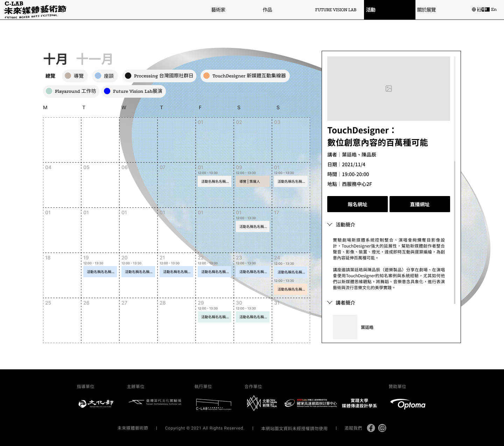Open the 活動 nav item
The width and height of the screenshot is (504, 446).
(x=390, y=10)
